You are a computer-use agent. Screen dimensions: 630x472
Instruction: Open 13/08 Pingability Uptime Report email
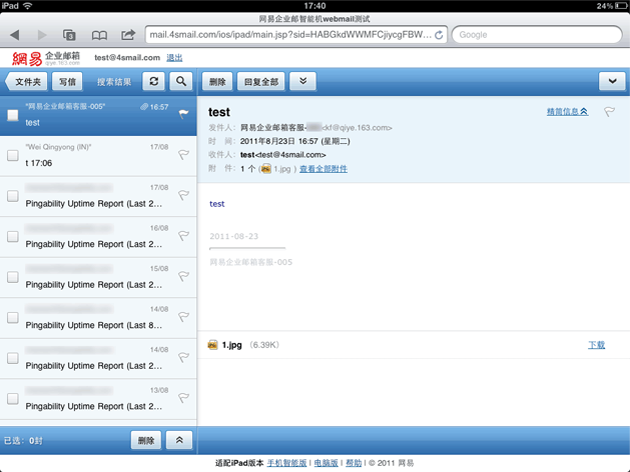click(x=98, y=399)
